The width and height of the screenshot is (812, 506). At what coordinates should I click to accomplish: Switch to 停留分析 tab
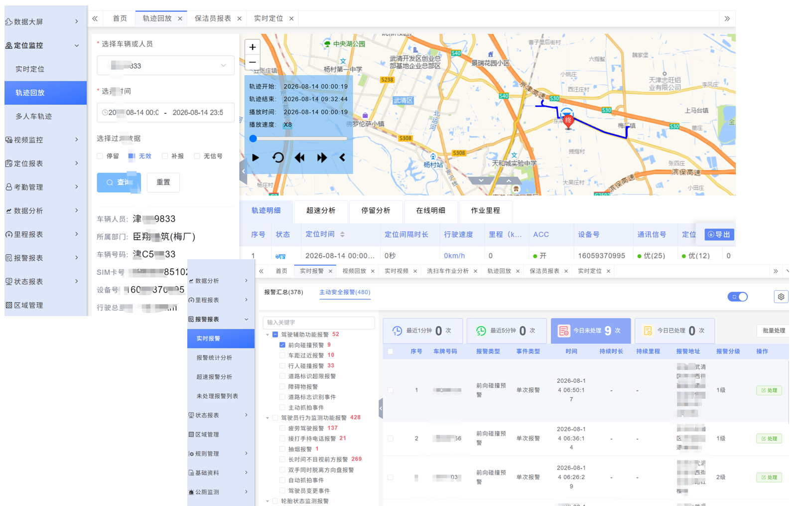[376, 211]
